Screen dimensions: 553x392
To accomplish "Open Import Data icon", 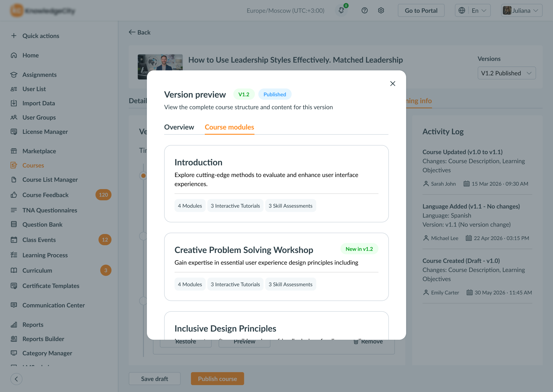I will tap(14, 103).
